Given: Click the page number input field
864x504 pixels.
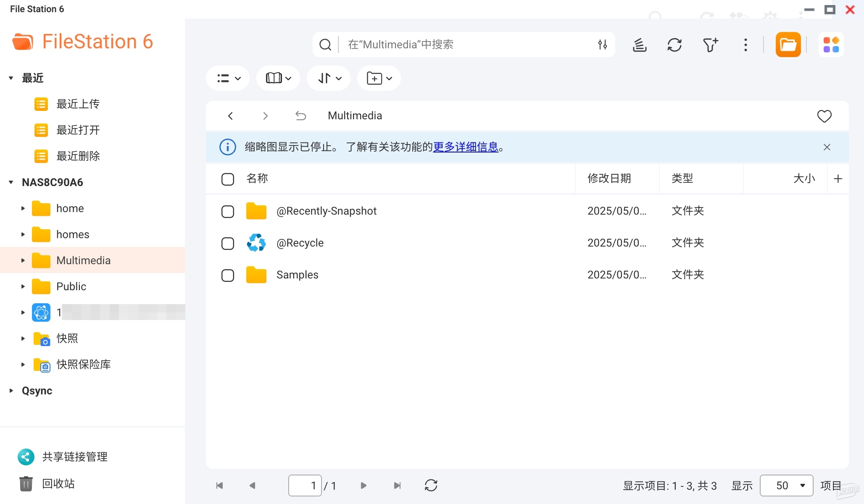Looking at the screenshot, I should [305, 486].
